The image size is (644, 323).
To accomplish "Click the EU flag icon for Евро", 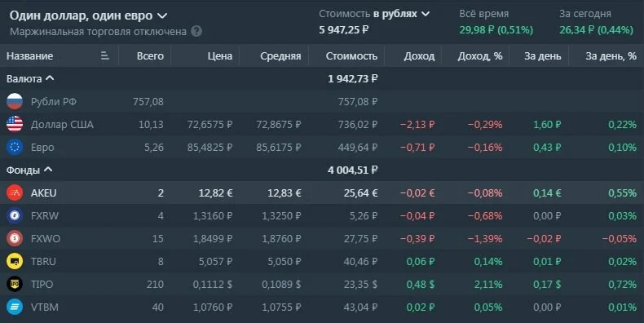I will pyautogui.click(x=15, y=147).
